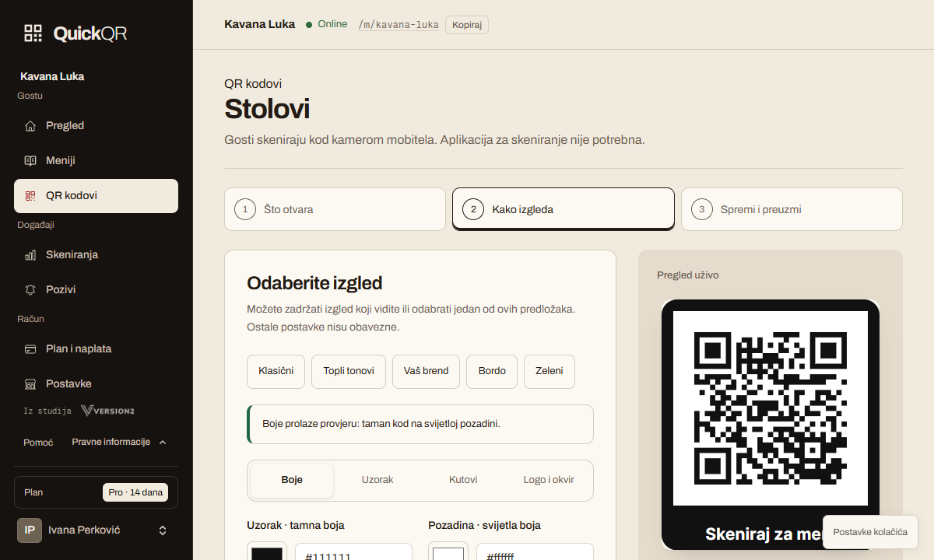Open the Pomoć help link
The width and height of the screenshot is (934, 560).
38,442
